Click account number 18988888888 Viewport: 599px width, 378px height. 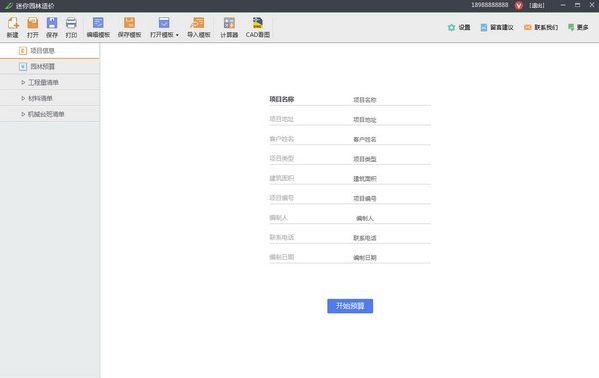[490, 5]
